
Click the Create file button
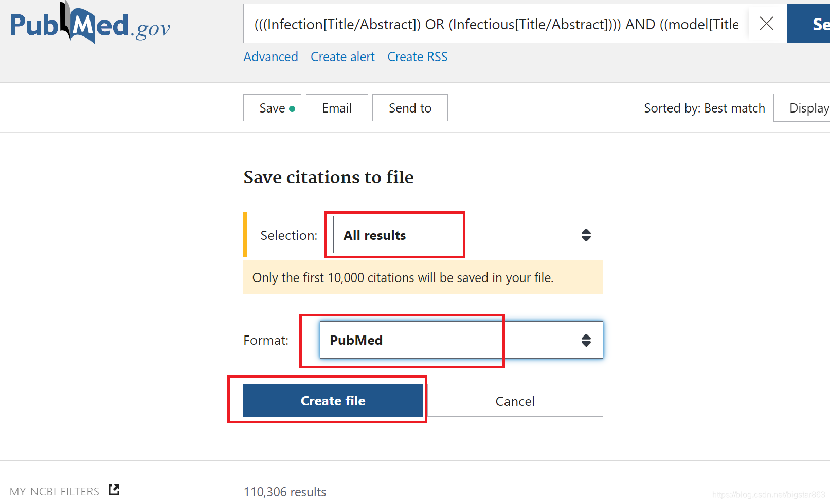point(333,401)
